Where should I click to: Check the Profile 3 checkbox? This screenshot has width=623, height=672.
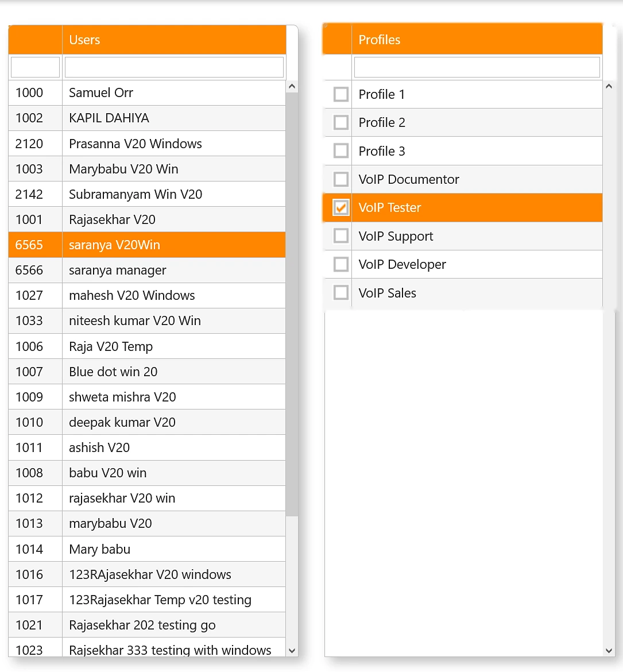(340, 151)
